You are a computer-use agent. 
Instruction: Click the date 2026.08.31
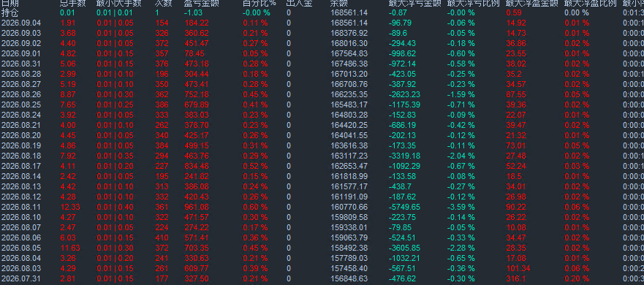click(21, 64)
